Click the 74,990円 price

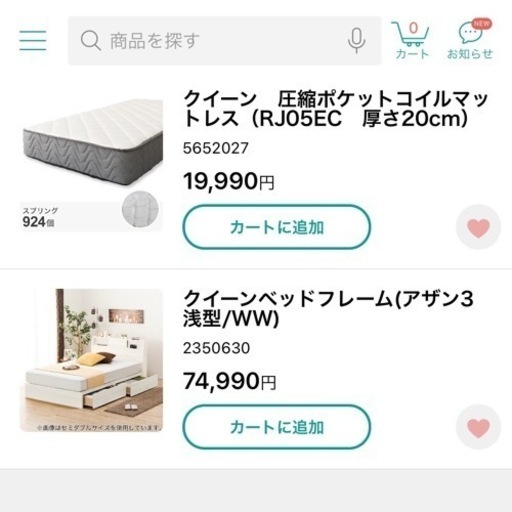coord(230,381)
